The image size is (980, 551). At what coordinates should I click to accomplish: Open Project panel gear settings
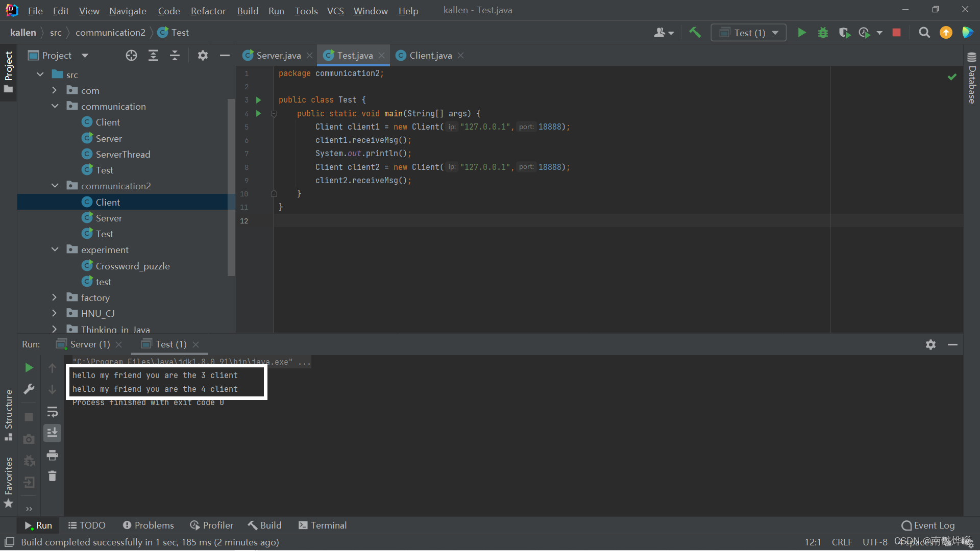(x=203, y=56)
